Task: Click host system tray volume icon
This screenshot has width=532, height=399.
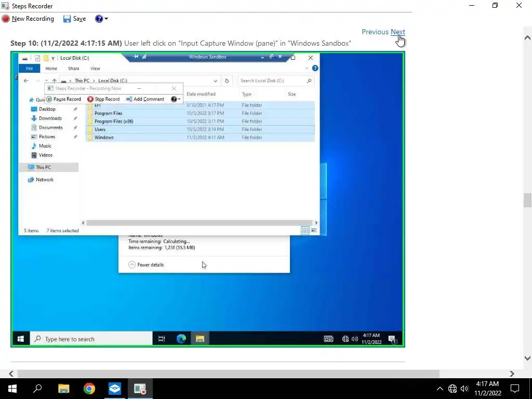Action: [465, 389]
